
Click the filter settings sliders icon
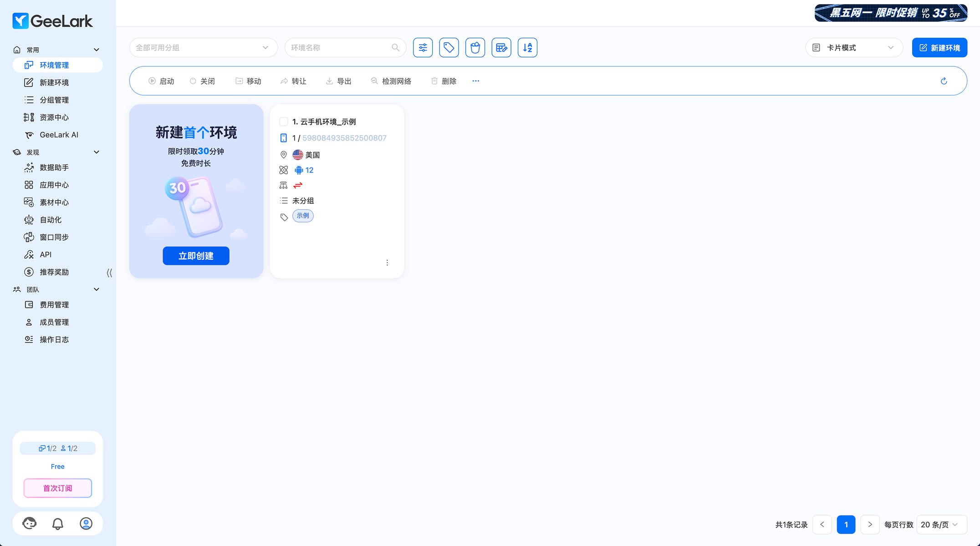423,48
